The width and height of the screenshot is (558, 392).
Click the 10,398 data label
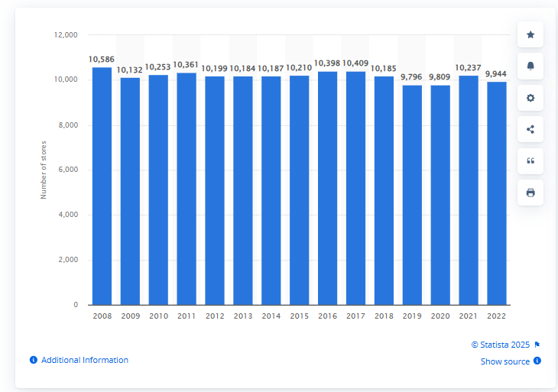327,63
